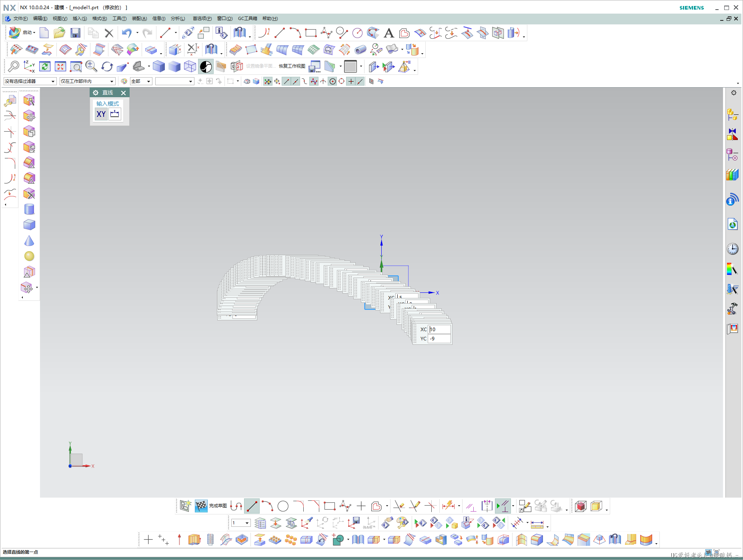
Task: Select the Sketch Point plus tool
Action: coord(361,506)
